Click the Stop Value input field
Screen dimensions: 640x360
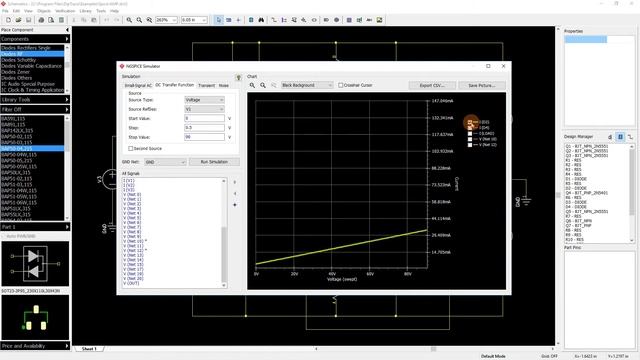pos(204,137)
